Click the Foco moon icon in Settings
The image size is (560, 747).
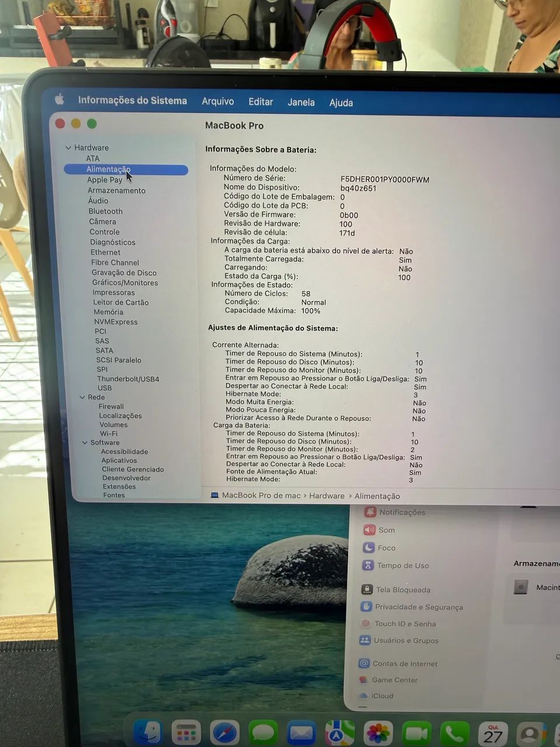point(369,547)
